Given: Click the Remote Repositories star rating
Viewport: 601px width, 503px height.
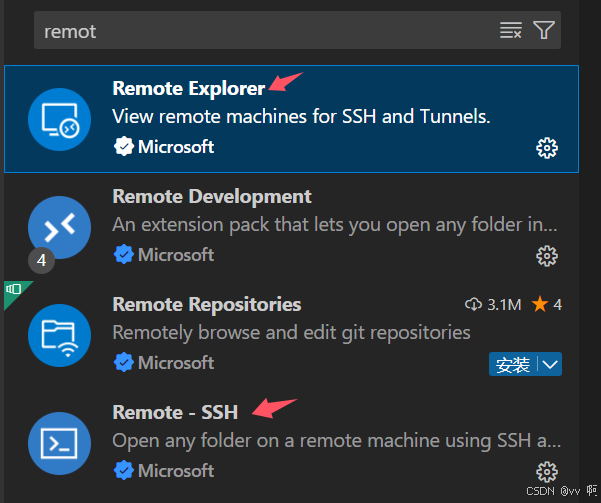Looking at the screenshot, I should (547, 305).
